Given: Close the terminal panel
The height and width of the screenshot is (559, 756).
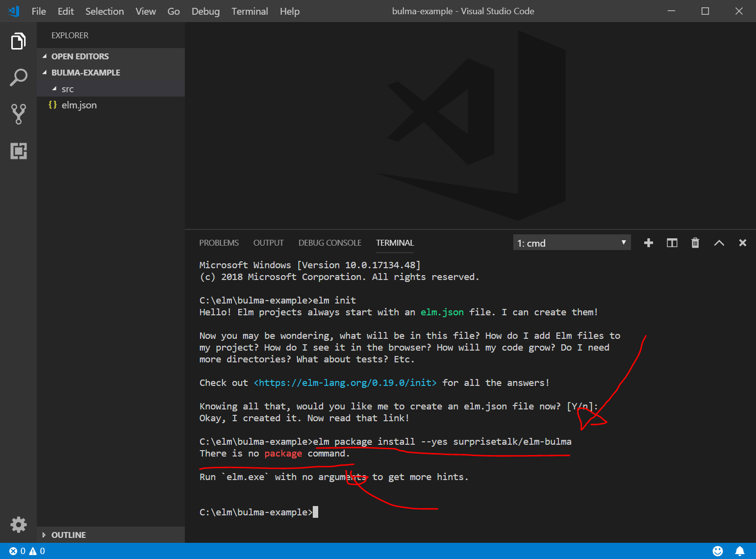Looking at the screenshot, I should click(742, 243).
